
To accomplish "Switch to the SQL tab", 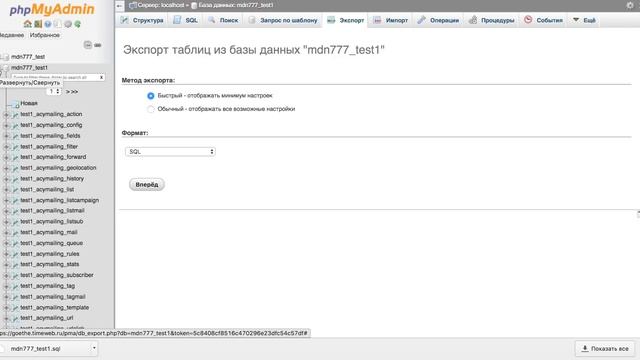I will pyautogui.click(x=185, y=20).
